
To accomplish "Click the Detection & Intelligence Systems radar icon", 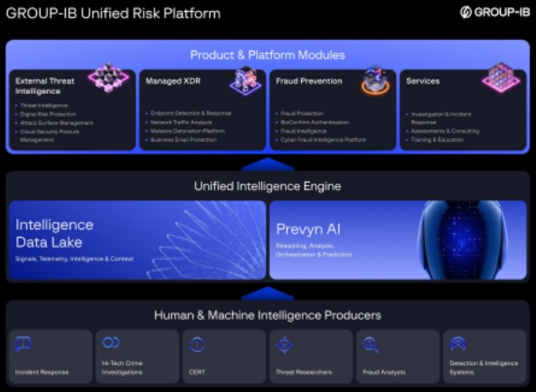I will [458, 343].
